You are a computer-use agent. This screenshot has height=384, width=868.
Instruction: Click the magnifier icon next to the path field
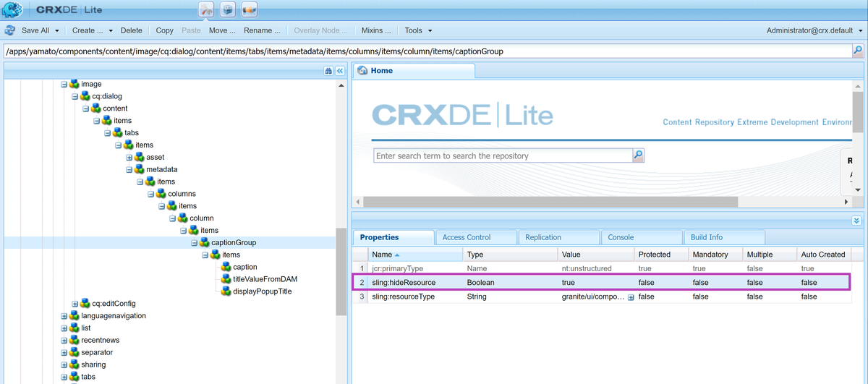pos(858,51)
